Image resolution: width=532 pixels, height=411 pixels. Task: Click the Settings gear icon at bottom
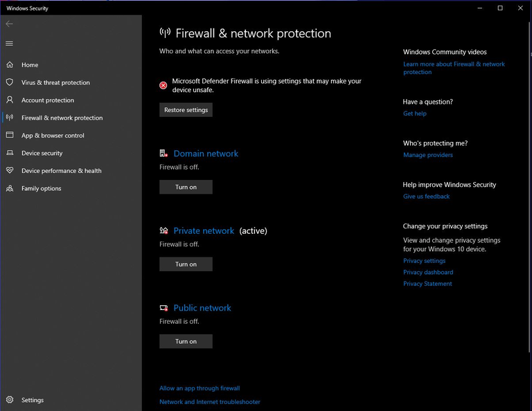pyautogui.click(x=10, y=400)
